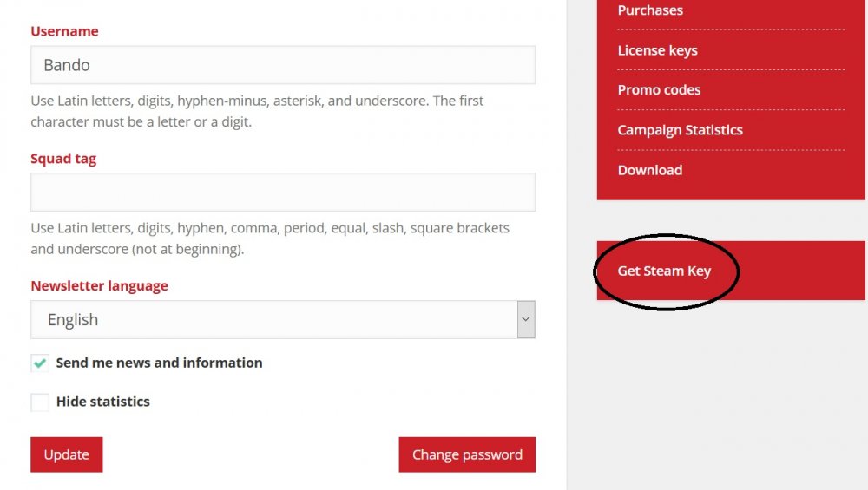Click the chevron arrow of the language dropdown

point(526,319)
